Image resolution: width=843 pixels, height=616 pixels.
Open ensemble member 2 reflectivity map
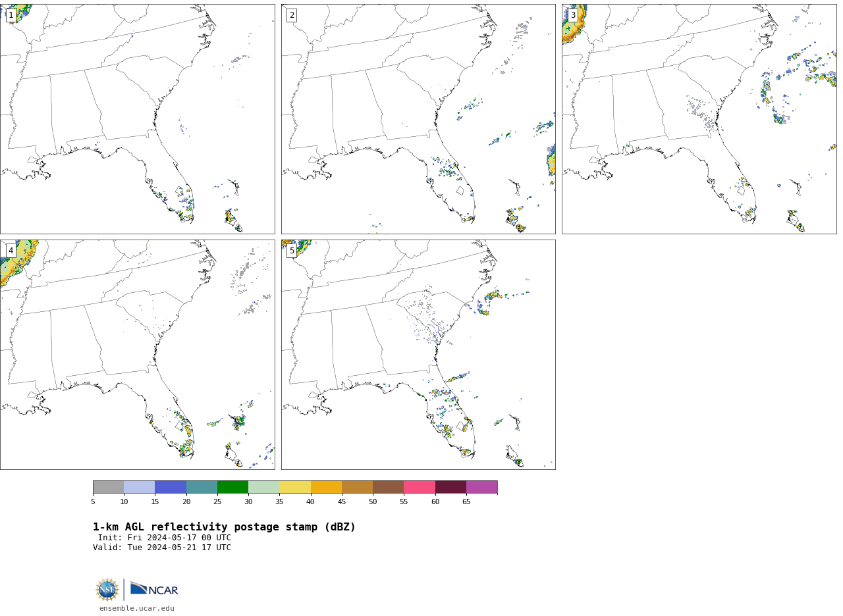tap(418, 119)
